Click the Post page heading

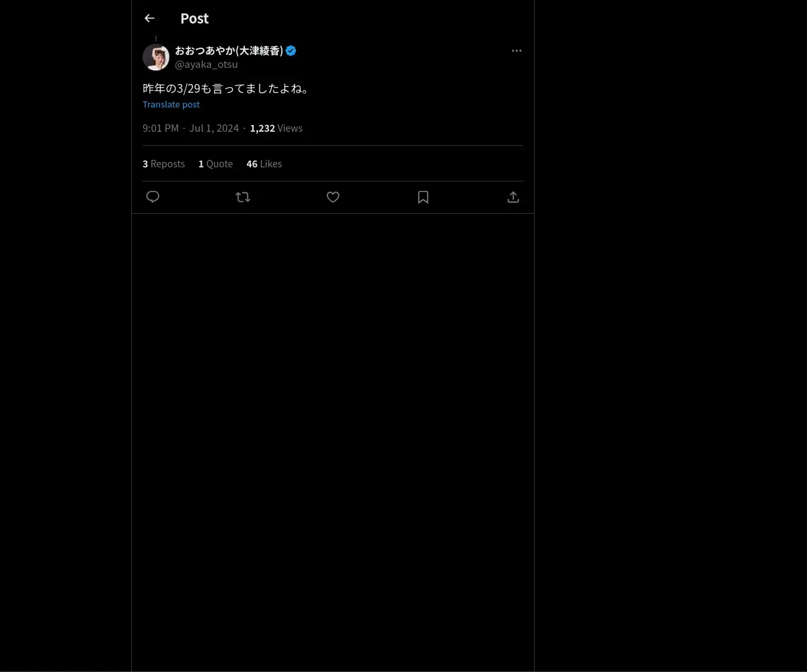pos(194,18)
